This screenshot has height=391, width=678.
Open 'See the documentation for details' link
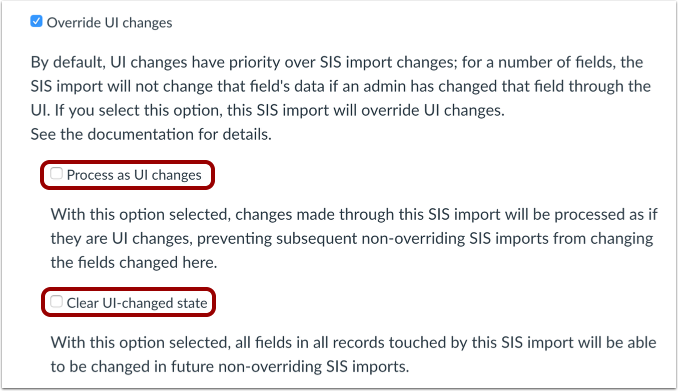point(151,135)
